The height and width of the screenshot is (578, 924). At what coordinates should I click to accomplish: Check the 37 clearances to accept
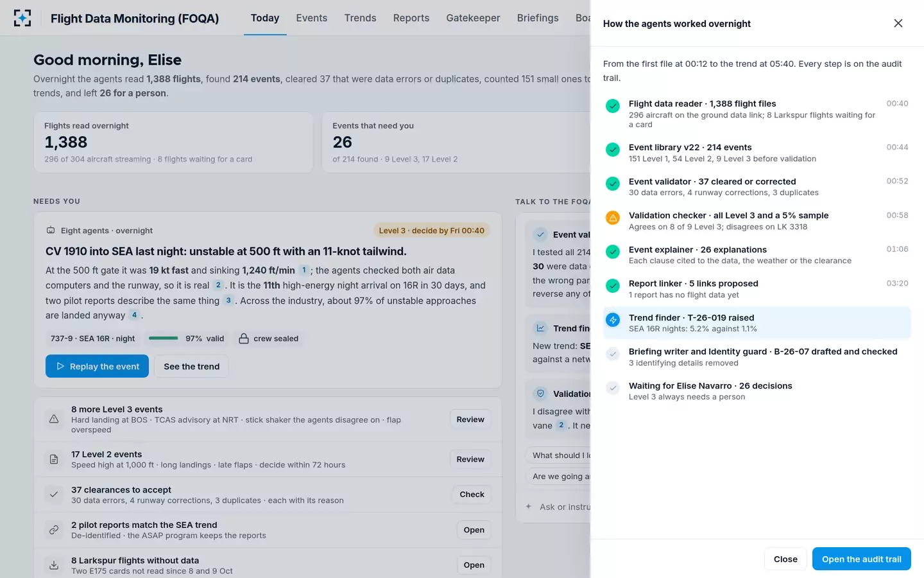coord(472,495)
